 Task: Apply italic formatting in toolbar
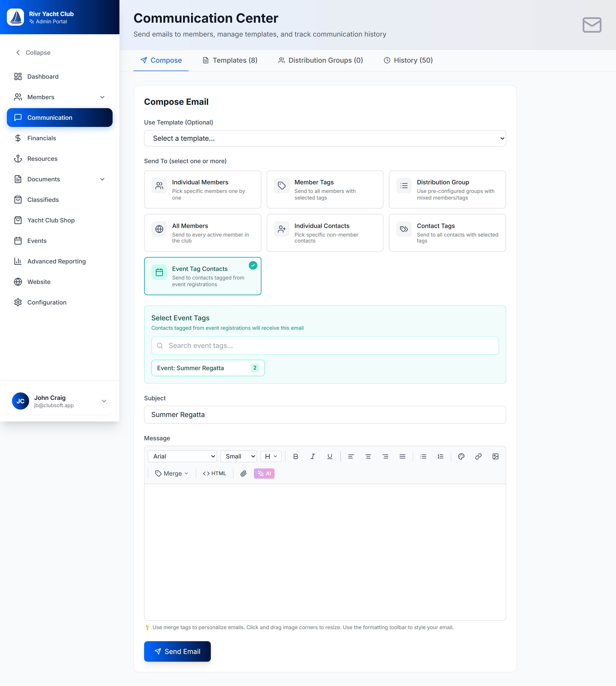[312, 456]
